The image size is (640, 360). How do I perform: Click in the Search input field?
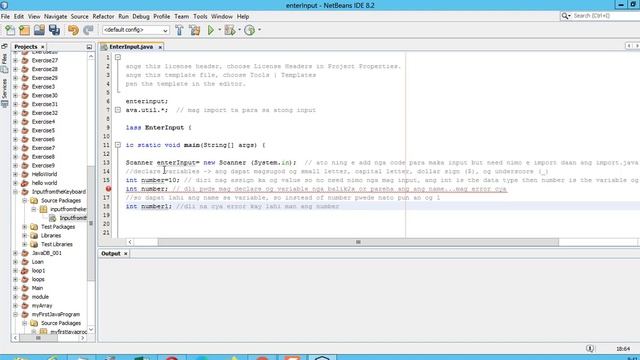coord(606,16)
